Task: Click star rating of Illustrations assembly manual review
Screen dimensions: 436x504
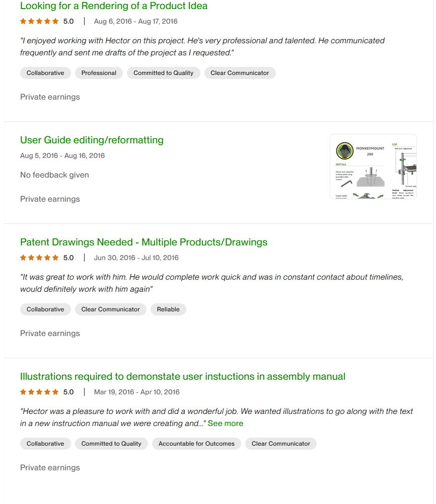Action: (39, 392)
